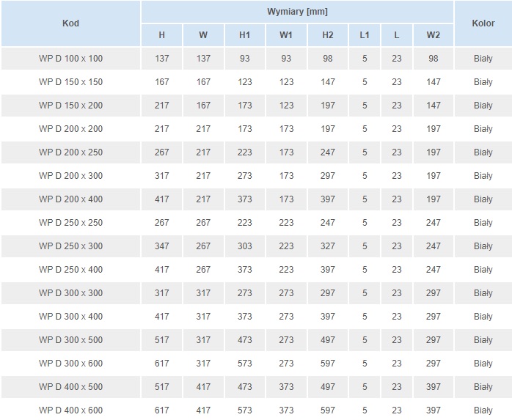Click the Kolor column header
The image size is (512, 420).
483,23
